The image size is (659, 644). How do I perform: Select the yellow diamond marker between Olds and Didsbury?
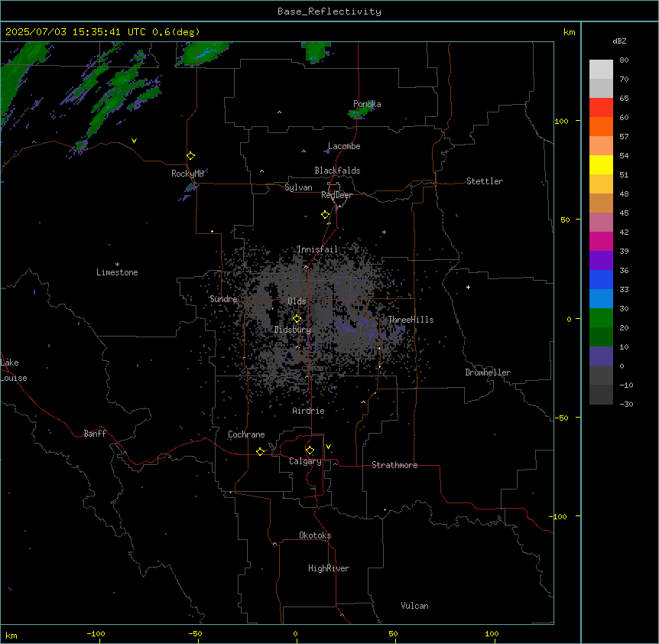click(297, 318)
